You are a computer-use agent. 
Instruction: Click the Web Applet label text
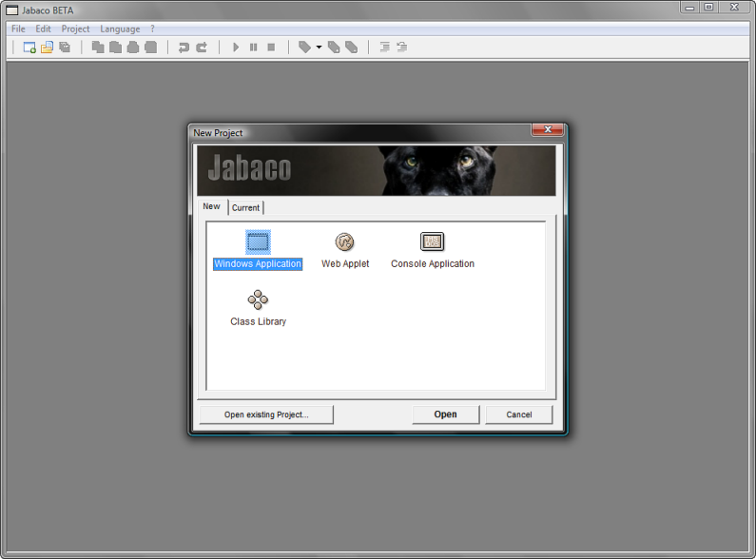click(345, 264)
